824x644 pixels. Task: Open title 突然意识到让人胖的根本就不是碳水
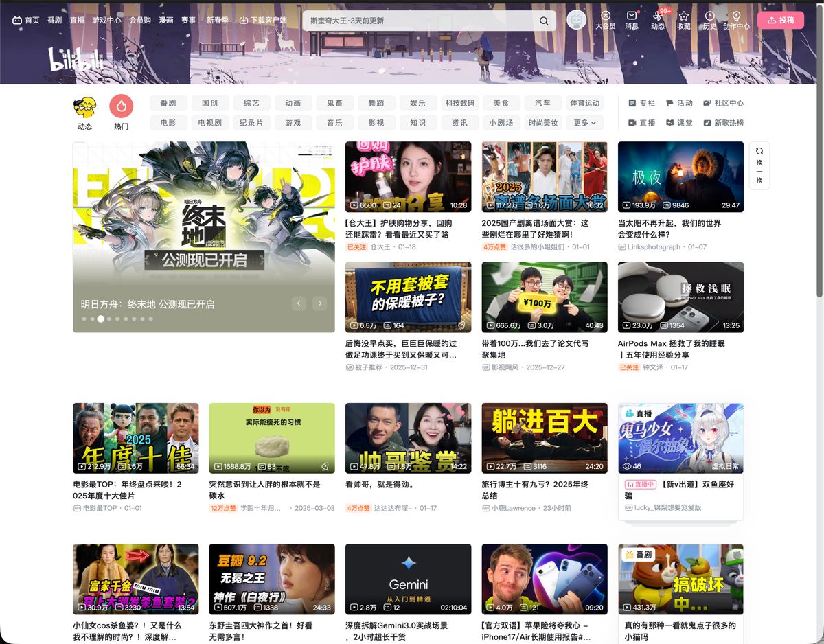tap(264, 490)
